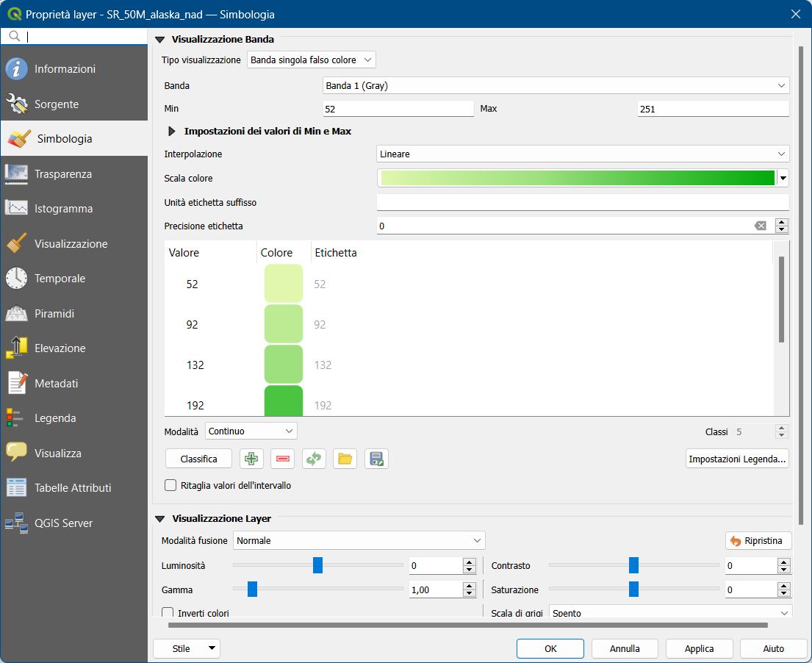Open the Istogramma tab
Screen dimensions: 812x663
pyautogui.click(x=74, y=209)
